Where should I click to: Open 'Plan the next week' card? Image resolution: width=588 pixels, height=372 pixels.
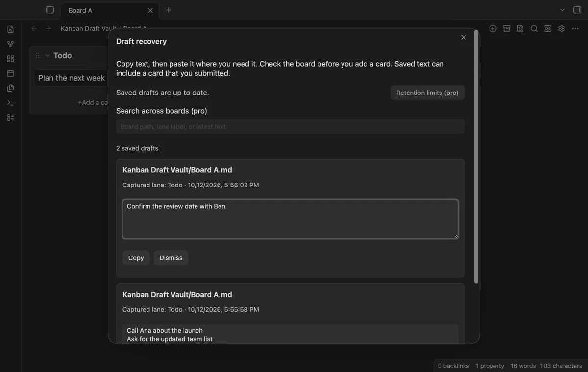[72, 78]
